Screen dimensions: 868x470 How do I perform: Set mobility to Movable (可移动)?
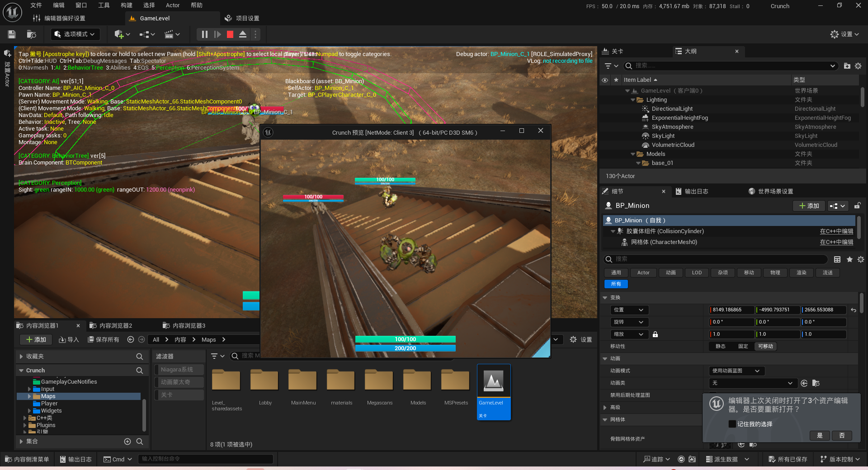tap(765, 347)
